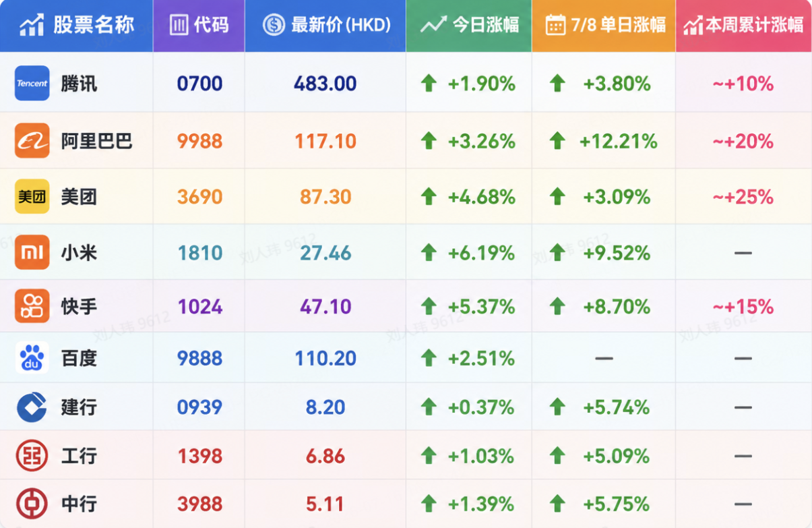Click the 建行 blue logo icon
The height and width of the screenshot is (528, 812).
pyautogui.click(x=32, y=407)
